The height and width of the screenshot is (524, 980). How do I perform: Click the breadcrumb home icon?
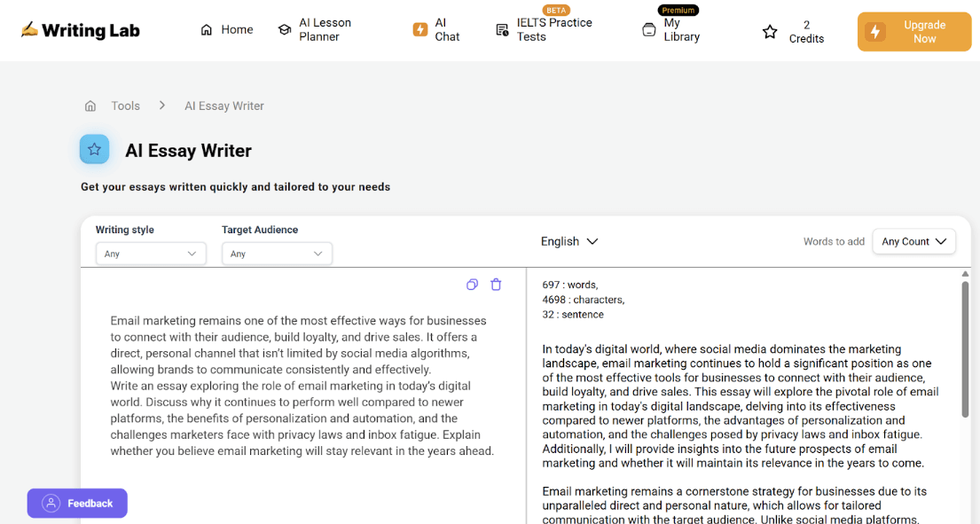(x=90, y=105)
